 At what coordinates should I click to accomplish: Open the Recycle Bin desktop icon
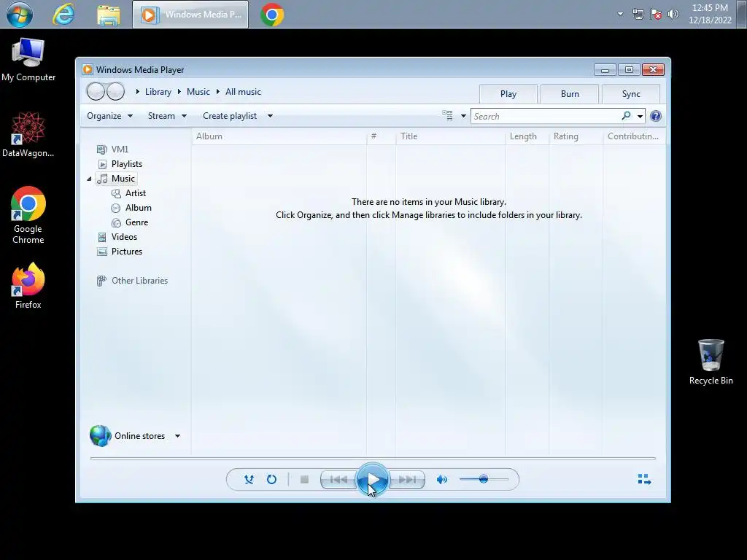pos(711,362)
